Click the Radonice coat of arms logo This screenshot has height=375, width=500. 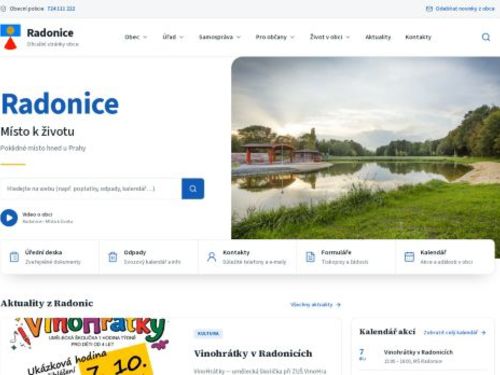[10, 37]
